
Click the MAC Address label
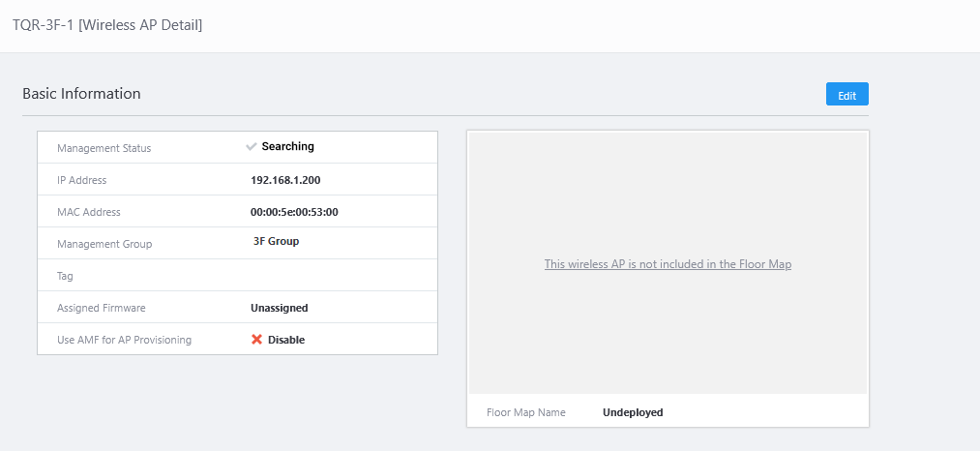[89, 212]
